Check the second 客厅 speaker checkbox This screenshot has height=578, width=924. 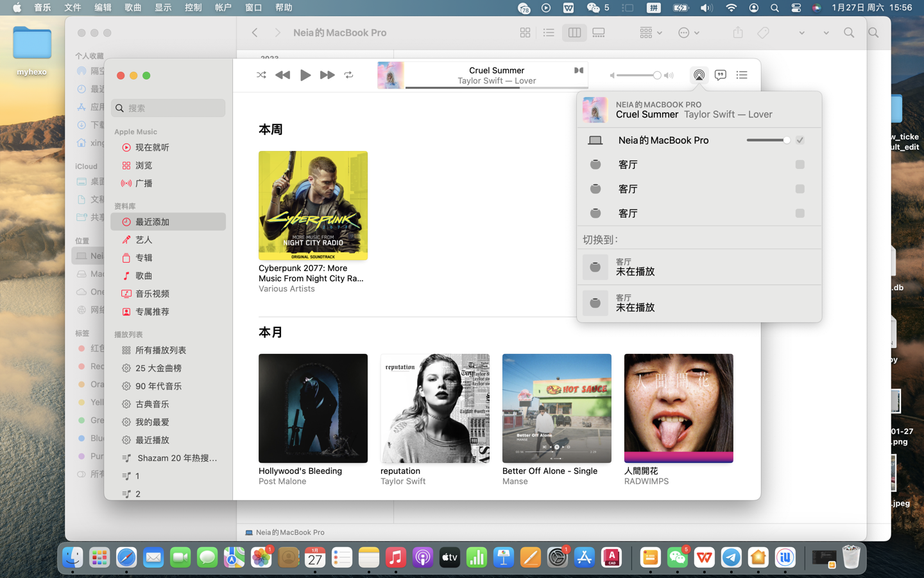coord(800,189)
